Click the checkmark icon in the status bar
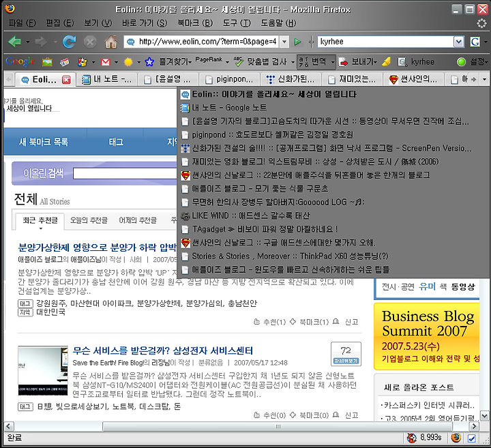The height and width of the screenshot is (448, 491). (x=472, y=438)
